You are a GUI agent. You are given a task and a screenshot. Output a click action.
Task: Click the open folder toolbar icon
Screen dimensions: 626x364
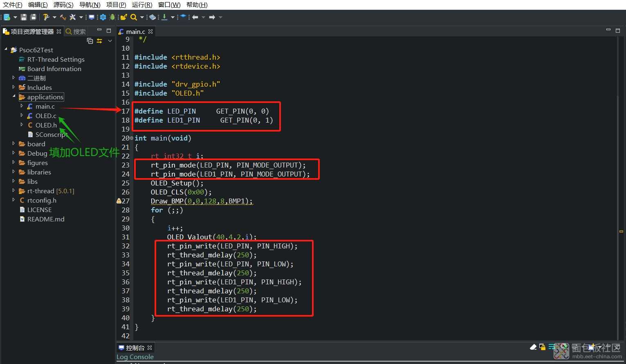(124, 17)
